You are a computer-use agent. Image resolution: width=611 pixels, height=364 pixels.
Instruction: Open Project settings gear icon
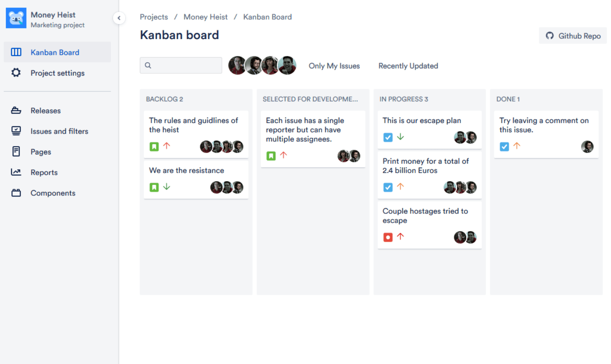pyautogui.click(x=16, y=73)
